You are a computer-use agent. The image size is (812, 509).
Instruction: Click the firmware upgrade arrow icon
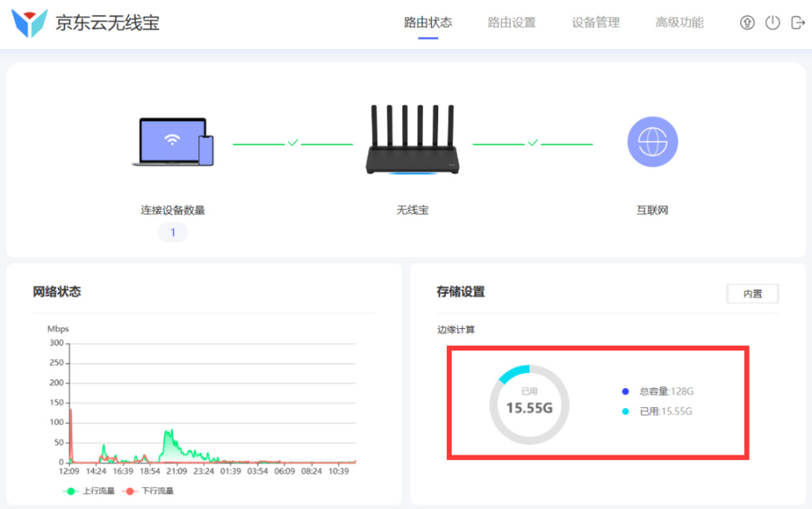click(x=747, y=22)
